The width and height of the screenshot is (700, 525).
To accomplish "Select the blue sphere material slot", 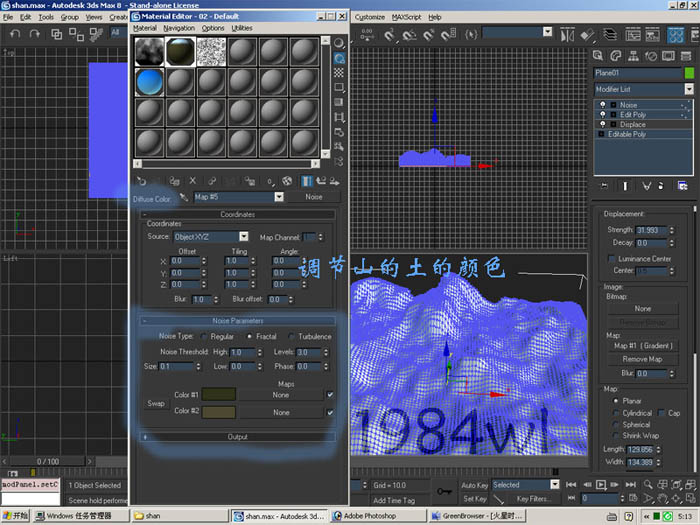I will [x=150, y=83].
